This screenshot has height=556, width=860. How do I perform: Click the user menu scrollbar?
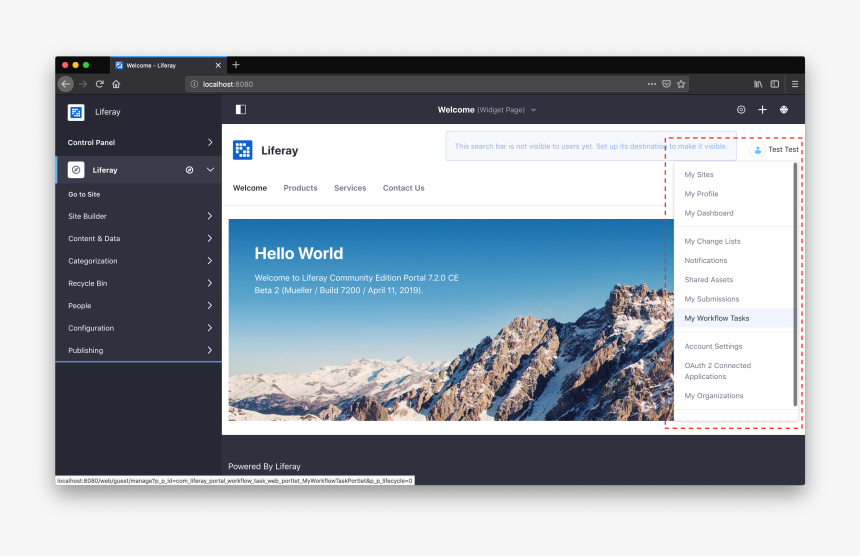[795, 284]
